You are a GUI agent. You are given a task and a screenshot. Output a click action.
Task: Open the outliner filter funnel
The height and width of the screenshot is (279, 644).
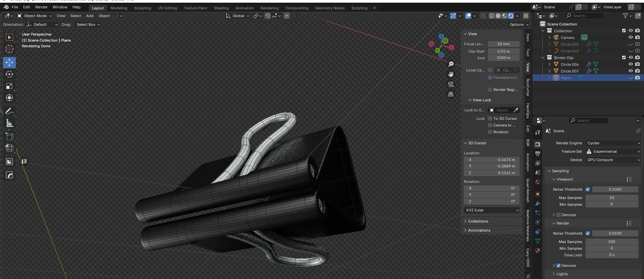(x=626, y=16)
